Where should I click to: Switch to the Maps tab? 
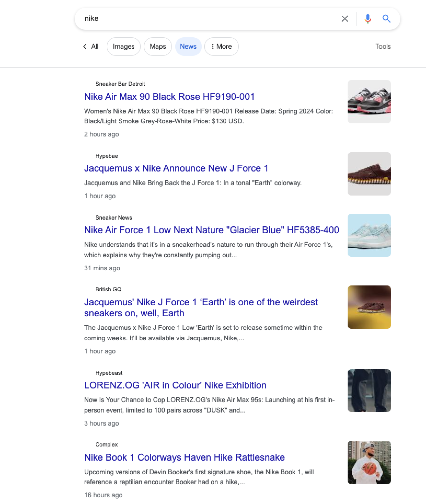(x=158, y=47)
